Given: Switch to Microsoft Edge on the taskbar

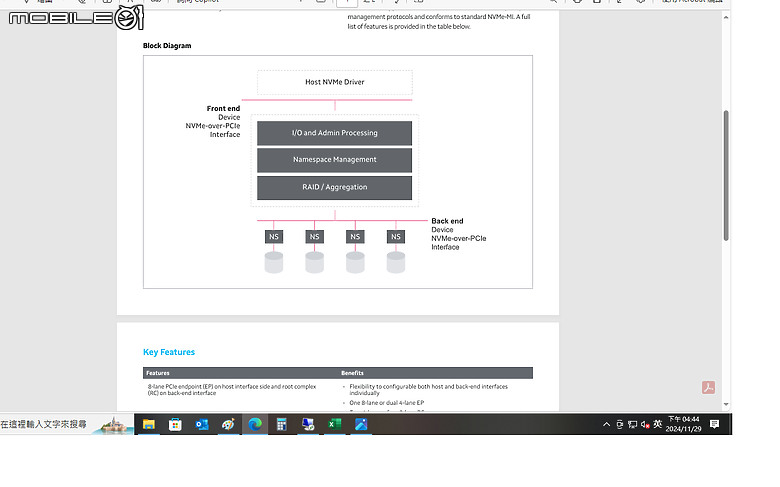Looking at the screenshot, I should click(255, 424).
